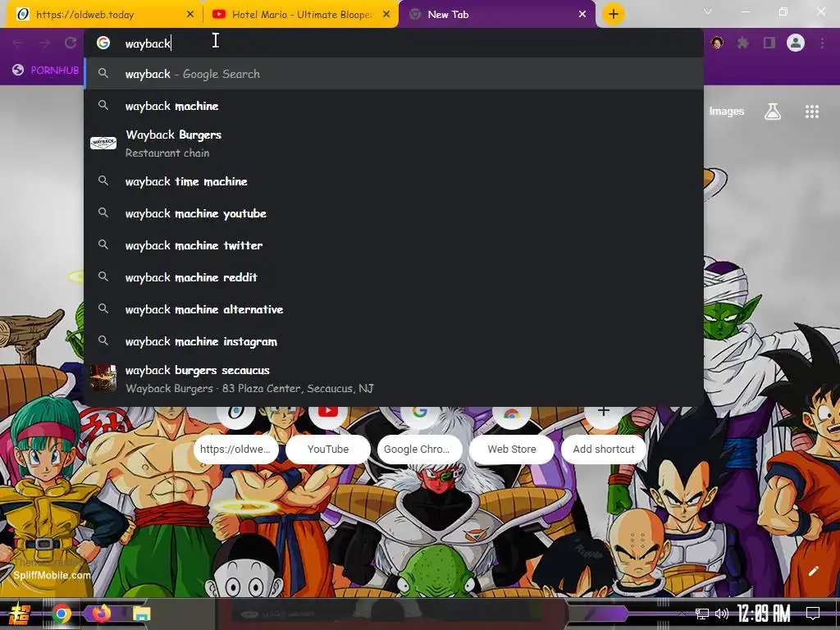
Task: Reload the page with the refresh icon
Action: click(71, 43)
